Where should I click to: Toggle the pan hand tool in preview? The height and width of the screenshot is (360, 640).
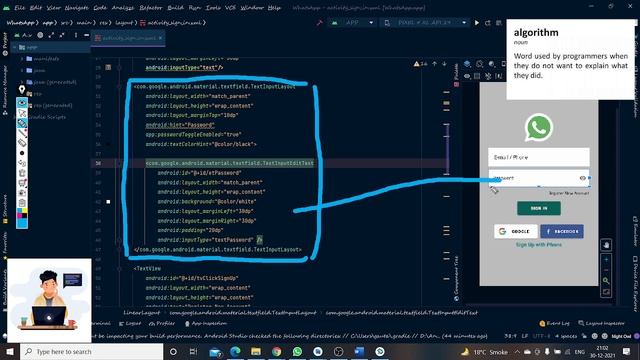coord(606,245)
